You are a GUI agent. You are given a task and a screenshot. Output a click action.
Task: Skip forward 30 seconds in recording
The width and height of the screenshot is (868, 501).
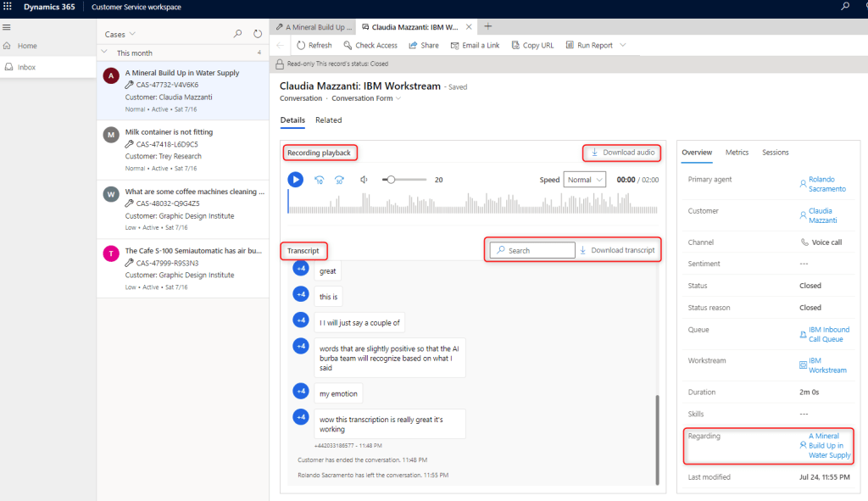point(339,180)
